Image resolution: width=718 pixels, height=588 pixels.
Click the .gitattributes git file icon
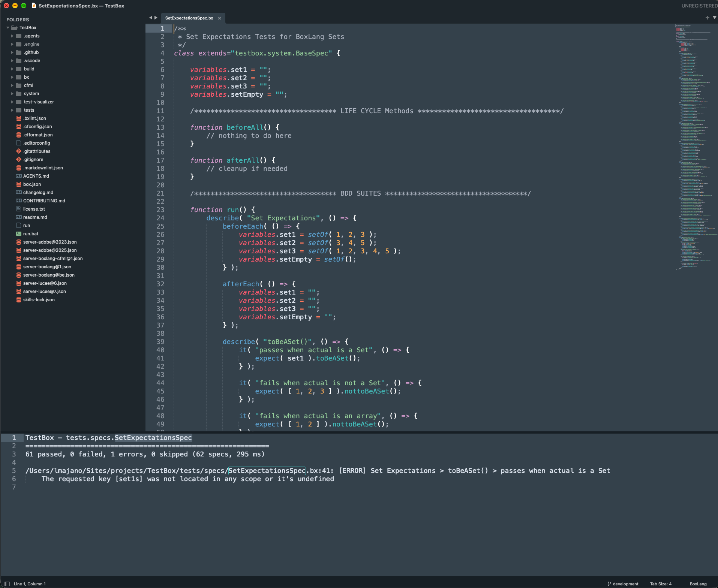(19, 151)
